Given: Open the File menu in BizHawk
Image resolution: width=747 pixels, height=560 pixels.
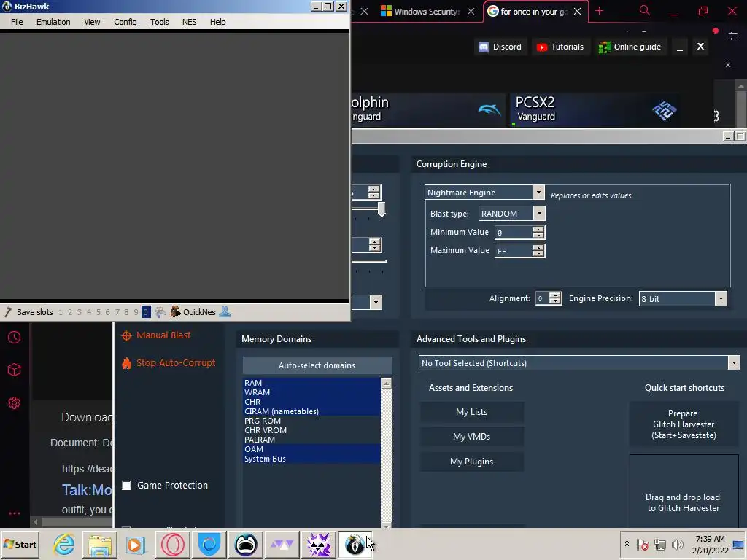Looking at the screenshot, I should point(17,22).
